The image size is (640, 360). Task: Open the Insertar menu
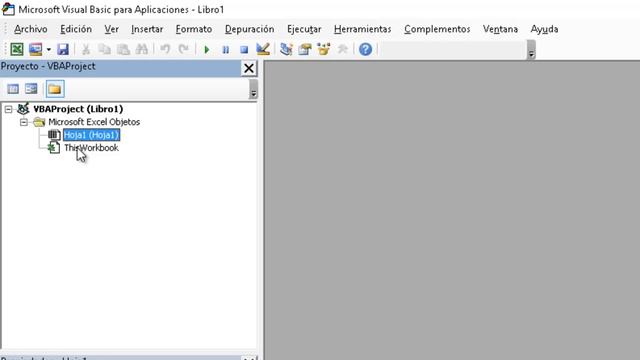pyautogui.click(x=147, y=29)
